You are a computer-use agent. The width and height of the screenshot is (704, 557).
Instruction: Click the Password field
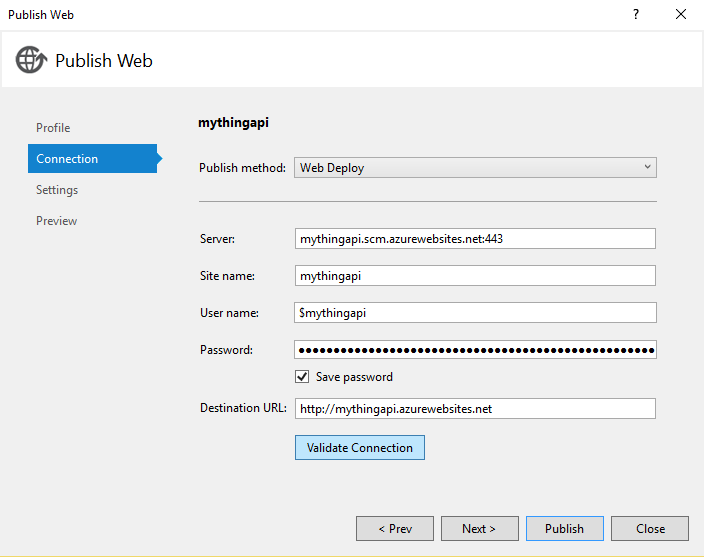(475, 350)
